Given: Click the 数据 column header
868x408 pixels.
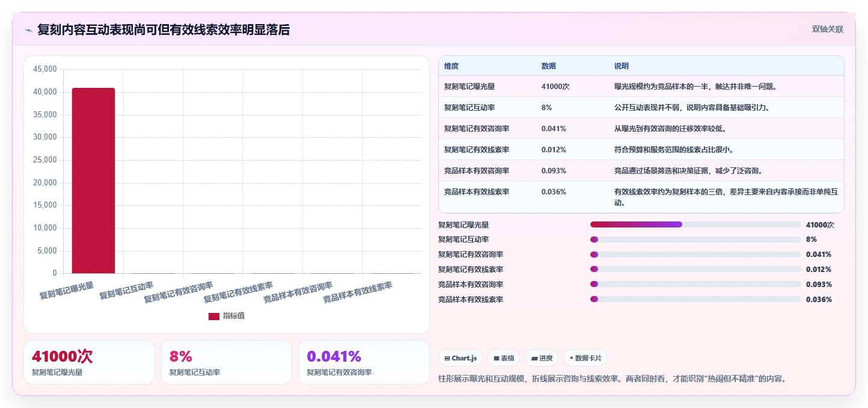Looking at the screenshot, I should (549, 66).
